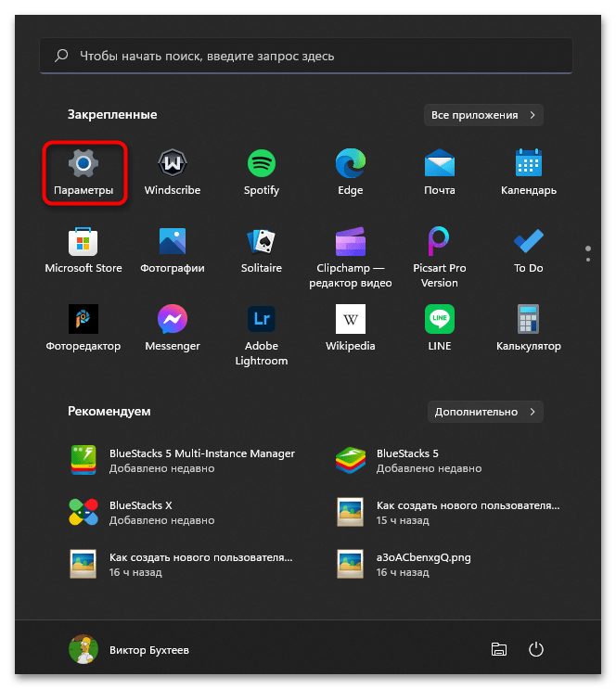Open Spotify from pinned apps

click(262, 172)
